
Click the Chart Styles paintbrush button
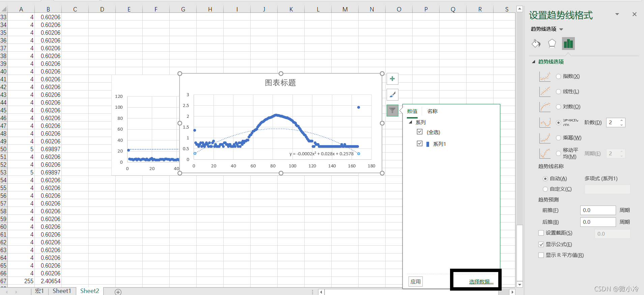tap(392, 95)
